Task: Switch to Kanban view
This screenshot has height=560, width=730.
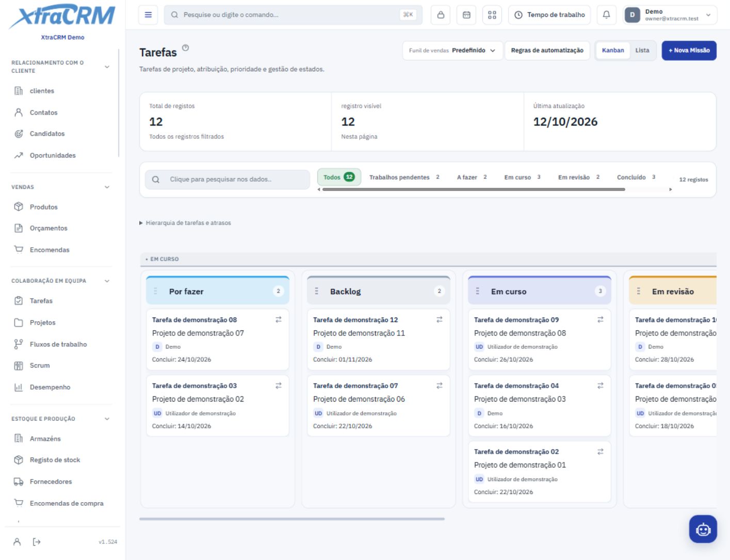Action: click(613, 51)
